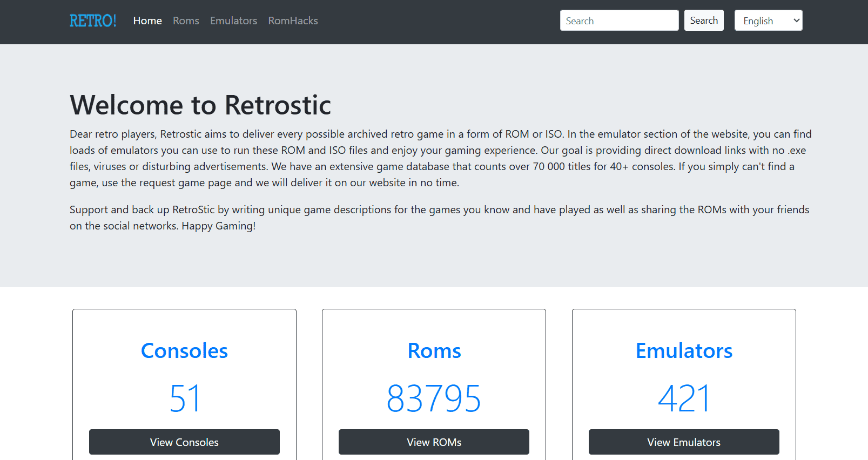Click the Consoles card heading
The width and height of the screenshot is (868, 460).
pyautogui.click(x=184, y=350)
